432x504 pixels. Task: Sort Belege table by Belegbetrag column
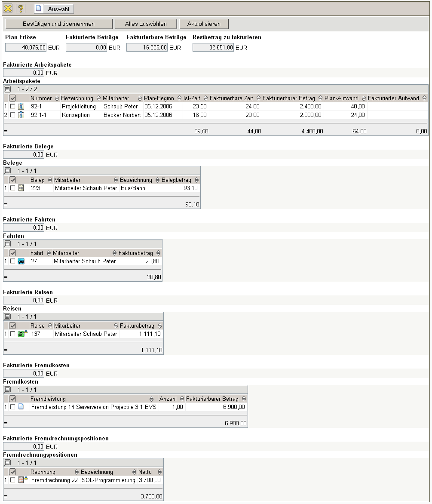pyautogui.click(x=196, y=180)
